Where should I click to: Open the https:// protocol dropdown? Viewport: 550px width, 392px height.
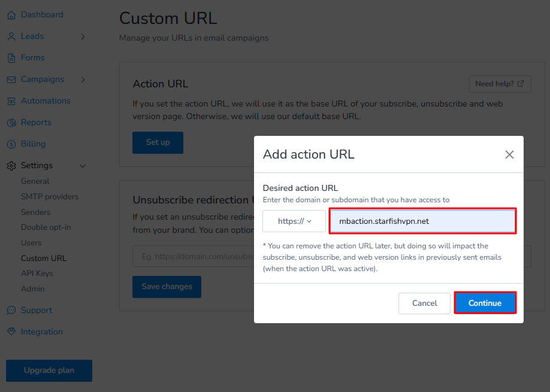click(294, 221)
